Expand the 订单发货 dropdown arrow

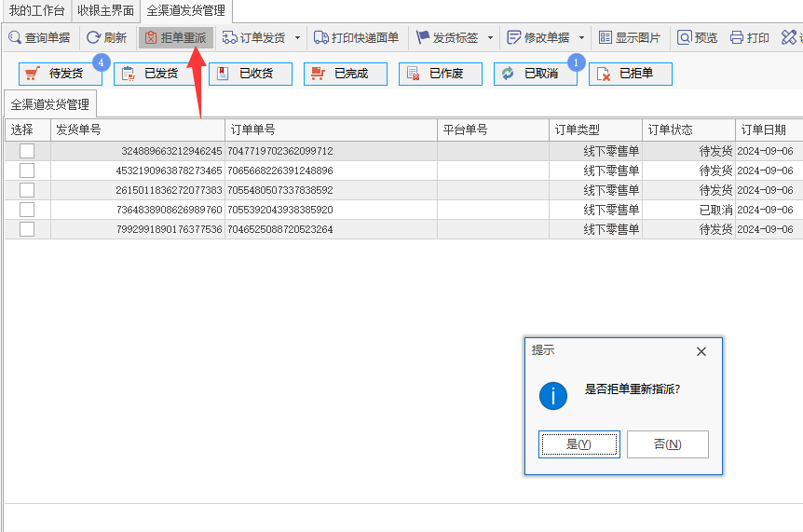297,38
